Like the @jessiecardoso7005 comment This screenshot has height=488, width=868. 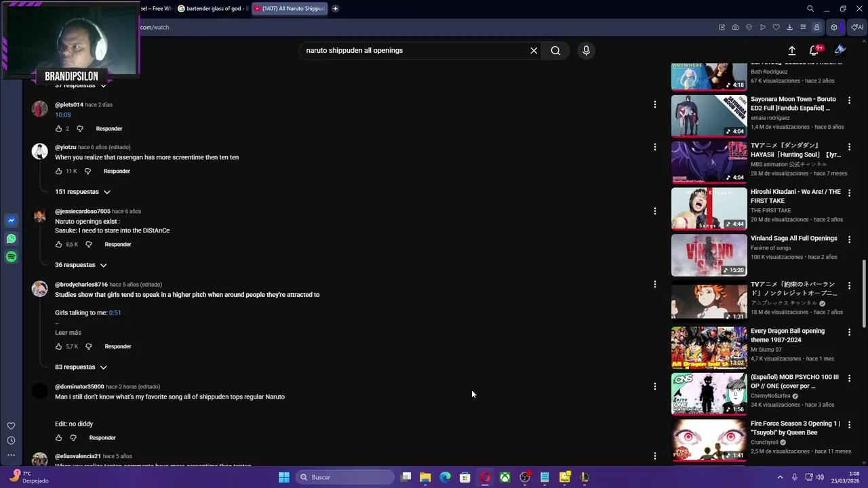(x=58, y=245)
